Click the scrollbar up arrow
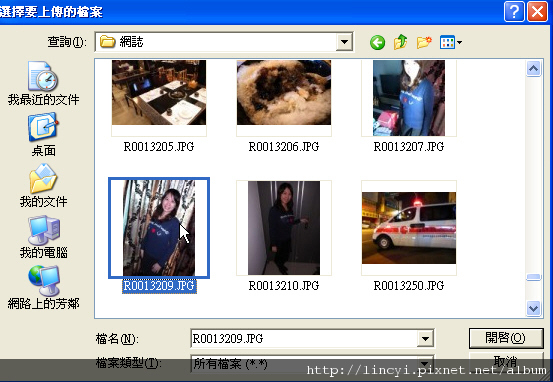The height and width of the screenshot is (382, 553). click(x=533, y=68)
